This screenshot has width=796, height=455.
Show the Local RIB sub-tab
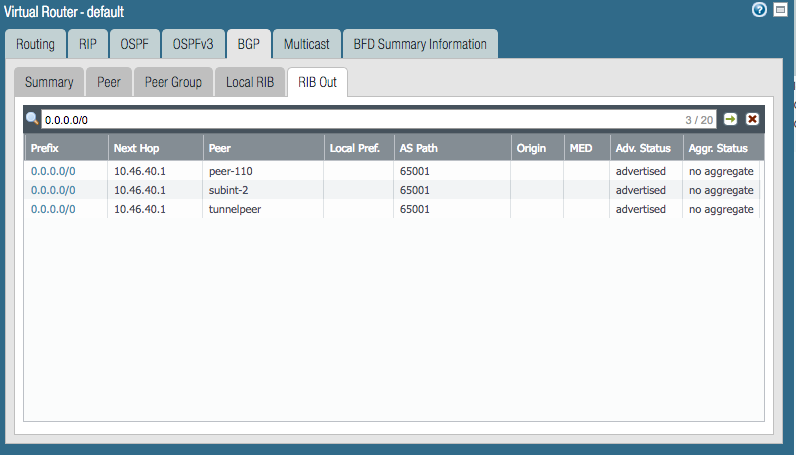[x=250, y=82]
